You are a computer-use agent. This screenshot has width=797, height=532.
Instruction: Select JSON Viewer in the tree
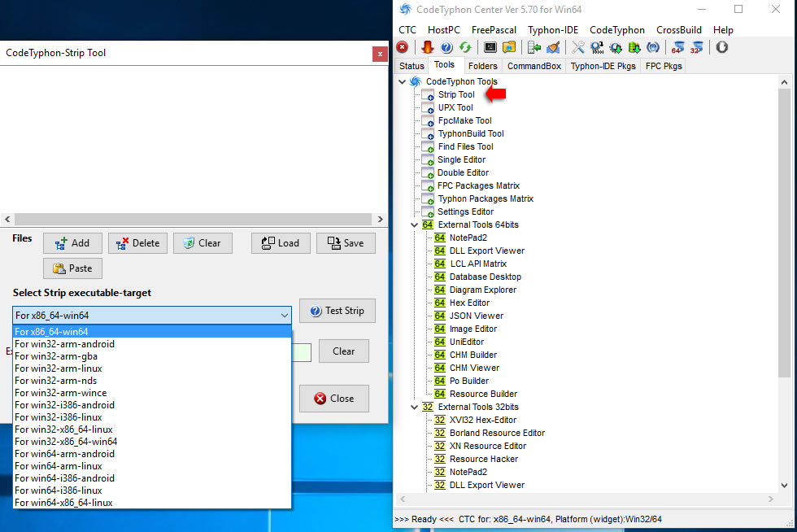click(x=477, y=316)
